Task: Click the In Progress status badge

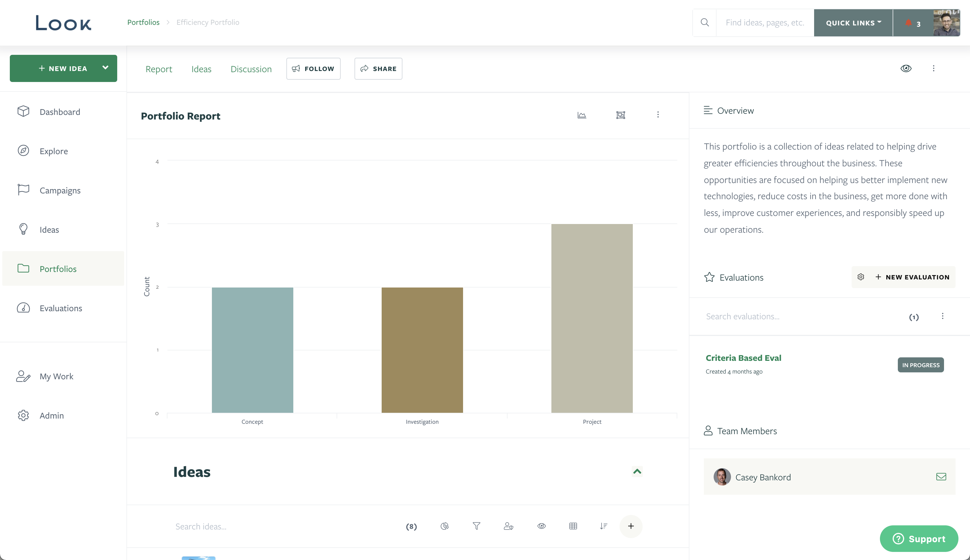Action: point(920,365)
